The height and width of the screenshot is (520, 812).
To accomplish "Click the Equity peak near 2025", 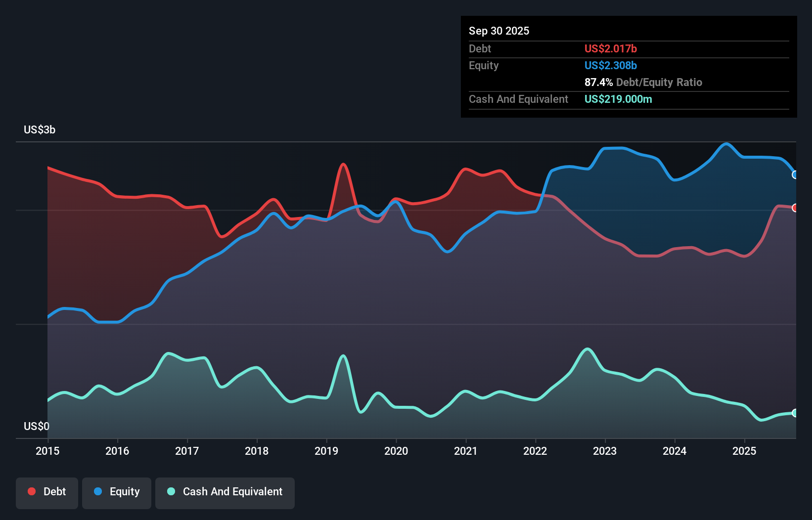I will 726,144.
